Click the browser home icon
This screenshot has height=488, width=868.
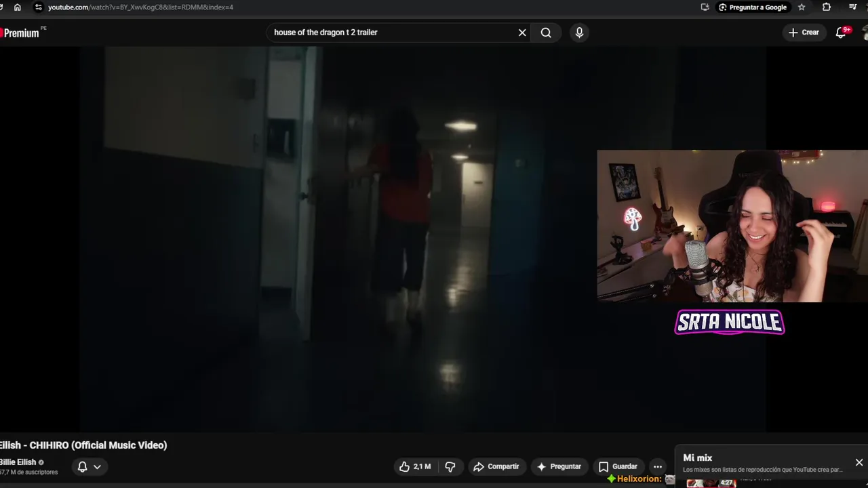(18, 7)
